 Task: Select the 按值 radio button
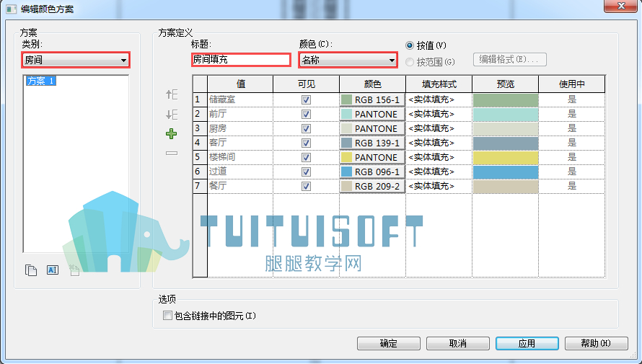point(410,45)
